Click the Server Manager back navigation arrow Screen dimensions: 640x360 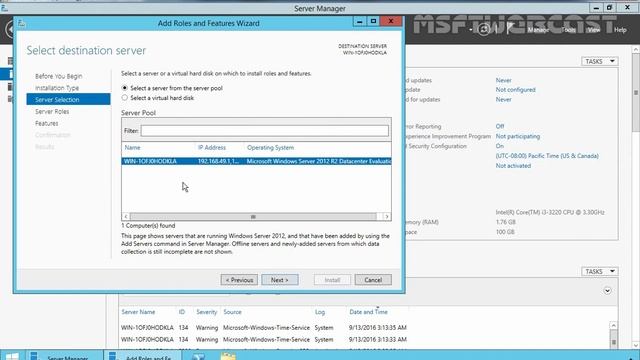pos(9,29)
